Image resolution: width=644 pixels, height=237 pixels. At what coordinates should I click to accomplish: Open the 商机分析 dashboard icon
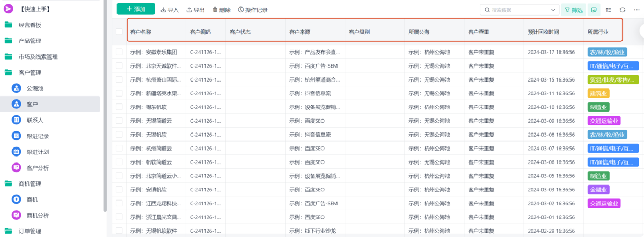(16, 215)
